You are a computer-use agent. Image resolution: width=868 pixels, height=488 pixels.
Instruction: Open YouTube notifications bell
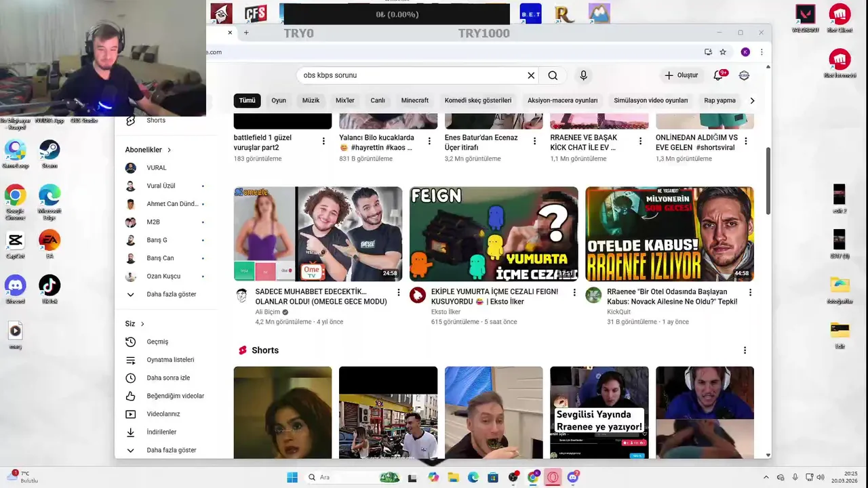[719, 75]
